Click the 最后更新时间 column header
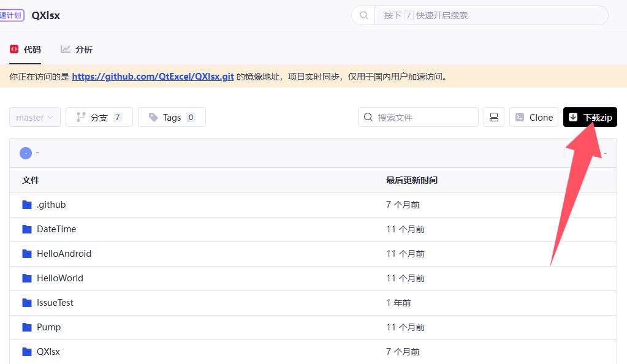The height and width of the screenshot is (364, 627). coord(411,180)
